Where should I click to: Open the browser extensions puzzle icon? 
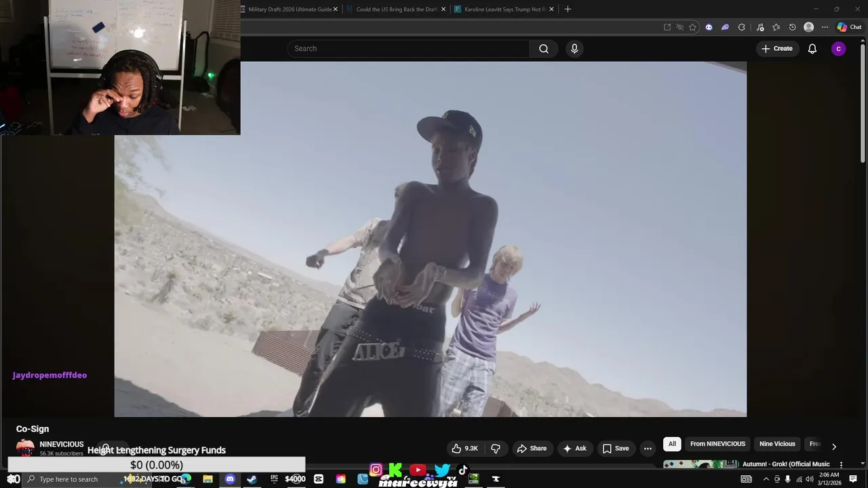coord(741,27)
